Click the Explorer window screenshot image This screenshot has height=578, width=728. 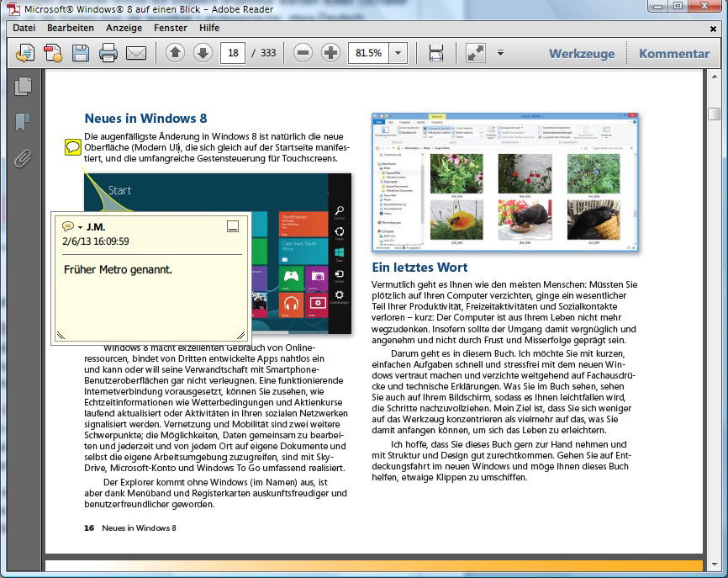point(505,182)
